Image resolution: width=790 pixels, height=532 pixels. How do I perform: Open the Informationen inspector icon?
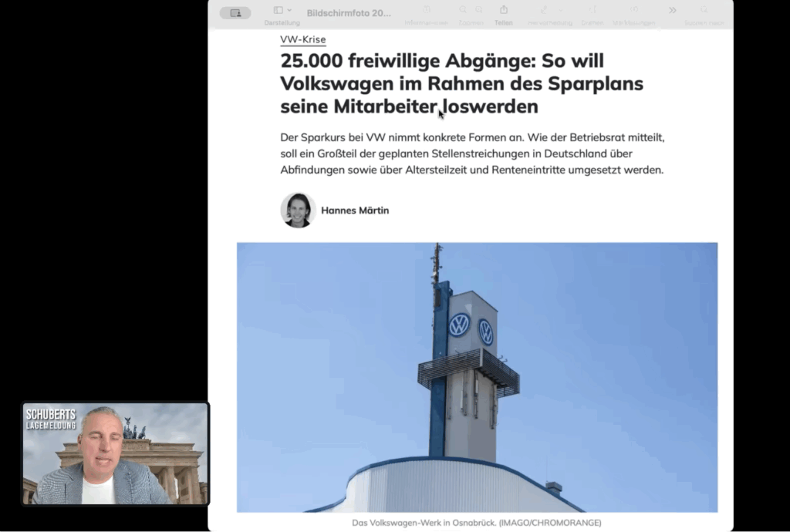pos(426,9)
